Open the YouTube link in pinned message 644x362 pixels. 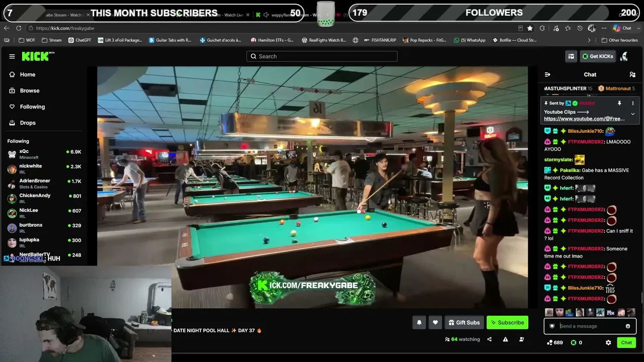click(584, 119)
